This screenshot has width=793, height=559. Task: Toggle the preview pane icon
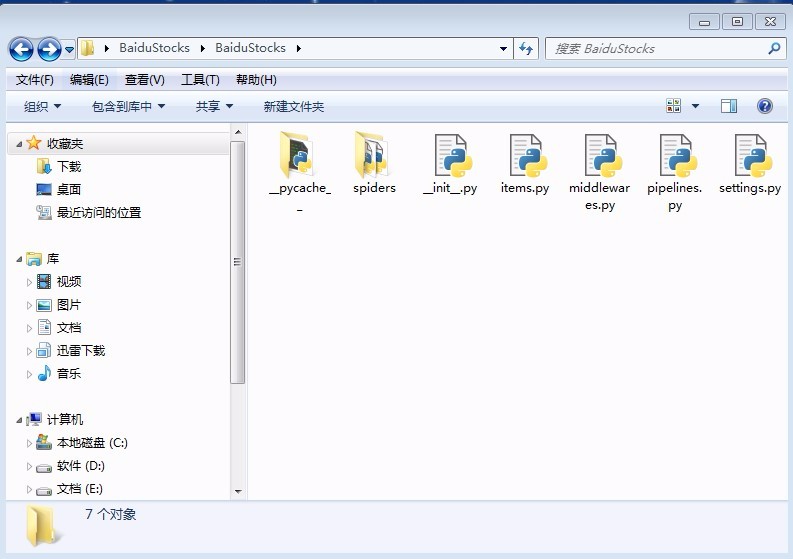(729, 106)
